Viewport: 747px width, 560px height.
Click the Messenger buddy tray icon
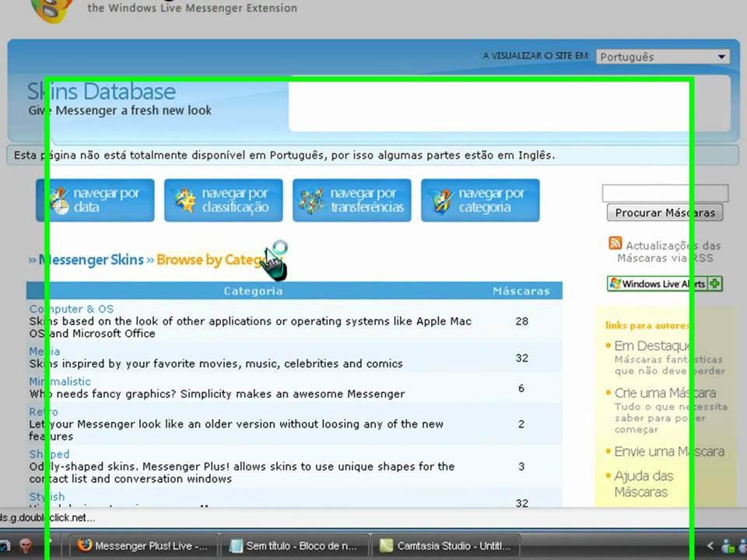pos(728,546)
